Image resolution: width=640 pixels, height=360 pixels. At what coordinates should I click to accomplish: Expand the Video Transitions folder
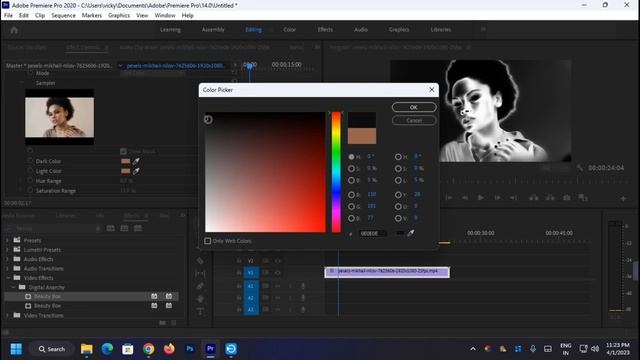click(x=7, y=316)
